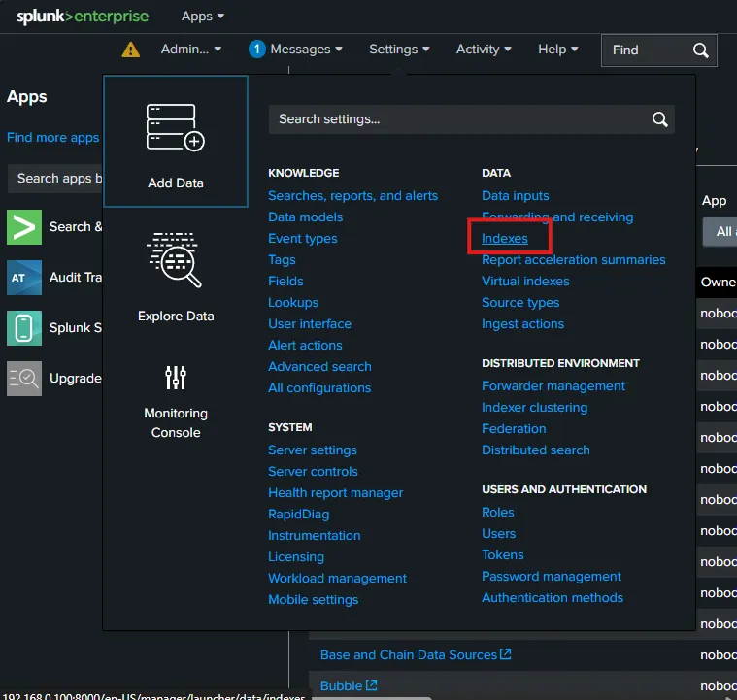The width and height of the screenshot is (737, 700).
Task: Click the magnifier in Find box
Action: coord(701,50)
